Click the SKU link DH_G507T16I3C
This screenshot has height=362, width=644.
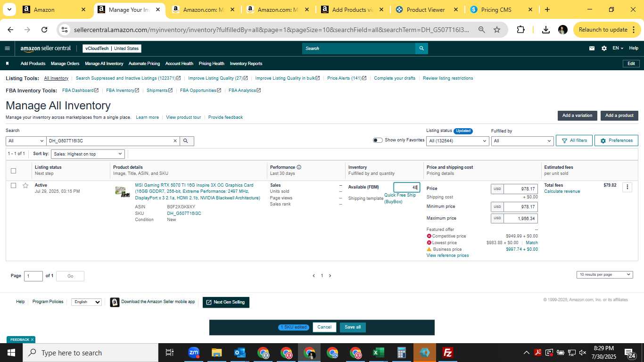point(184,214)
